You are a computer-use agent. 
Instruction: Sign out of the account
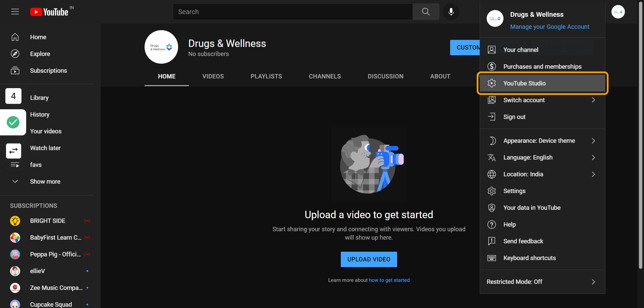542,117
